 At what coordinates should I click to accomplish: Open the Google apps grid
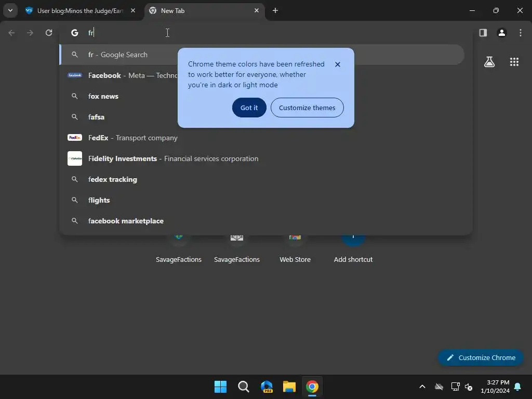pyautogui.click(x=514, y=62)
